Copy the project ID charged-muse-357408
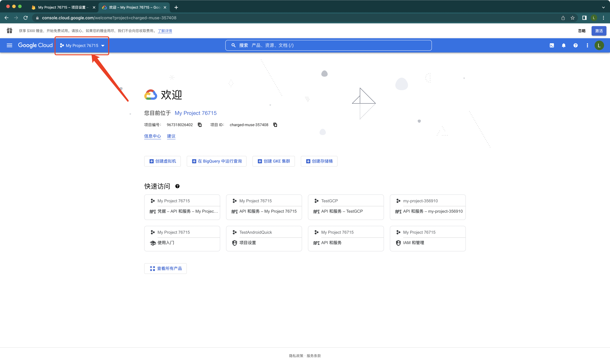The height and width of the screenshot is (364, 610). click(275, 125)
